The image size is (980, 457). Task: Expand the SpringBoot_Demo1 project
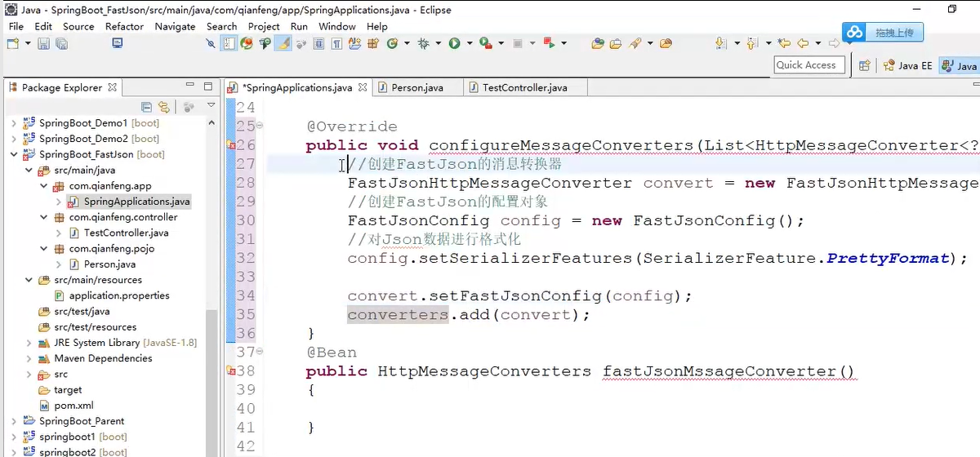click(x=13, y=123)
